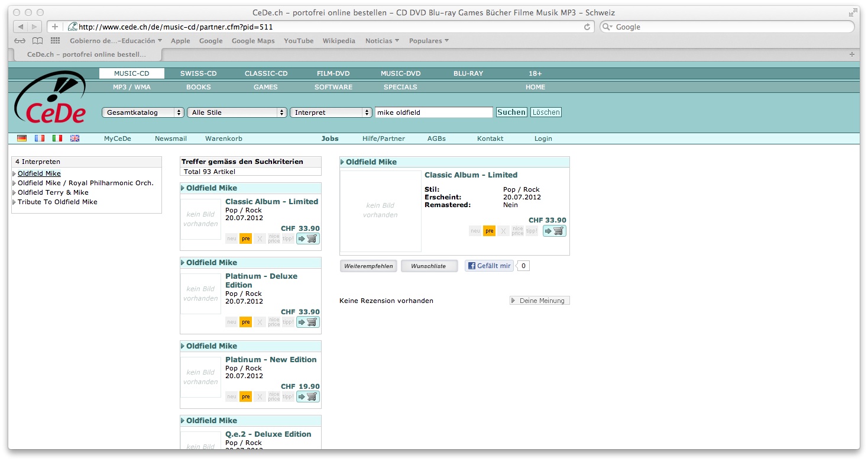This screenshot has height=461, width=868.
Task: Click Facebook 'Gefällt mir' button
Action: (x=489, y=266)
